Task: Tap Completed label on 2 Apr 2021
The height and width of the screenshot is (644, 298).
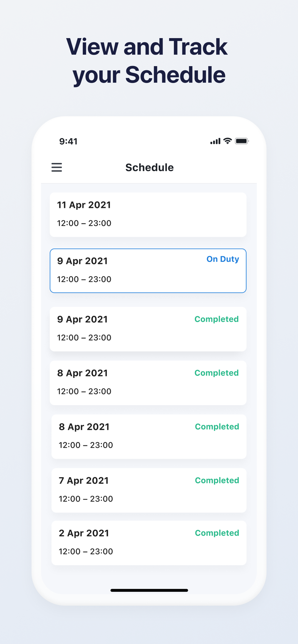Action: pyautogui.click(x=217, y=533)
